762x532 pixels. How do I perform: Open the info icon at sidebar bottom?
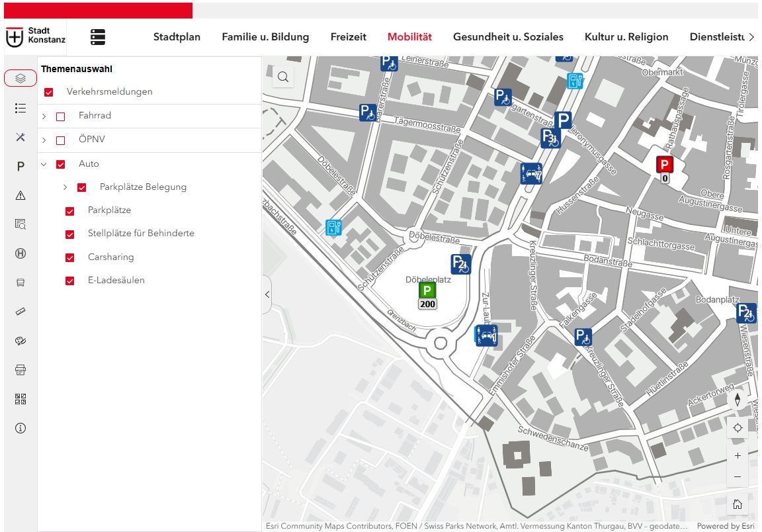click(20, 428)
